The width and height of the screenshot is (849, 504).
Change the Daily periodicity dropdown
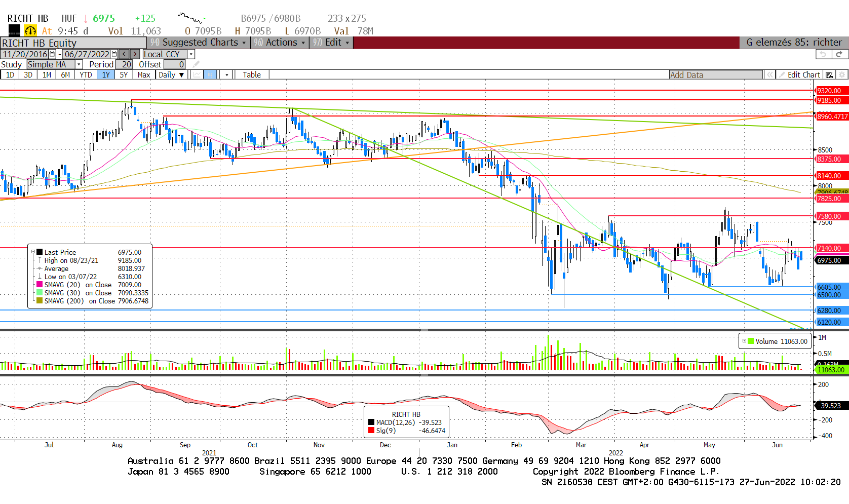[x=171, y=75]
